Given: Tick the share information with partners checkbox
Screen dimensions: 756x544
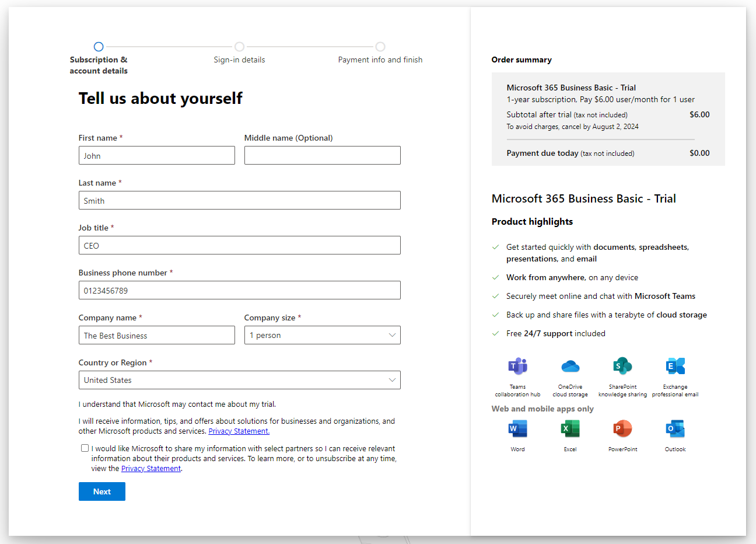Looking at the screenshot, I should pyautogui.click(x=85, y=448).
